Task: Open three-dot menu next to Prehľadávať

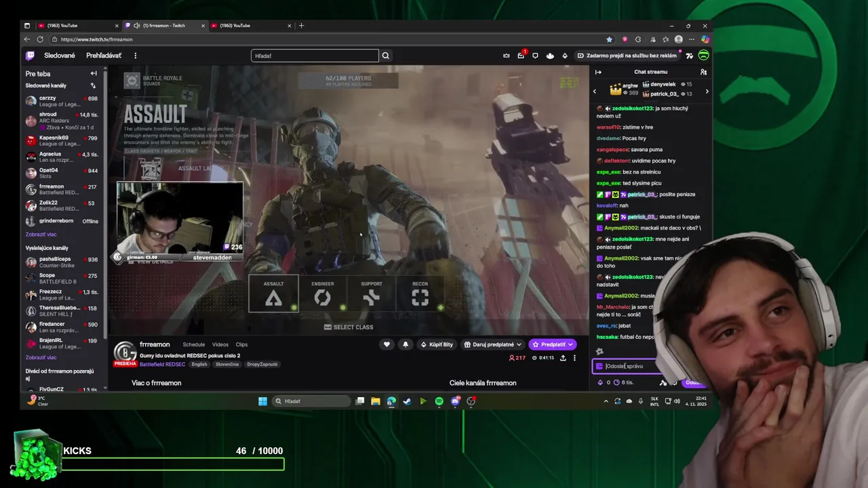Action: pyautogui.click(x=135, y=56)
